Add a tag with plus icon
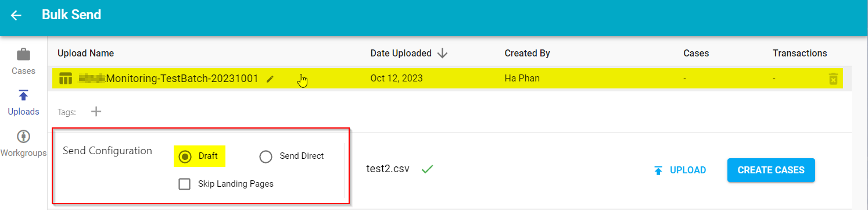The height and width of the screenshot is (210, 868). [x=96, y=112]
